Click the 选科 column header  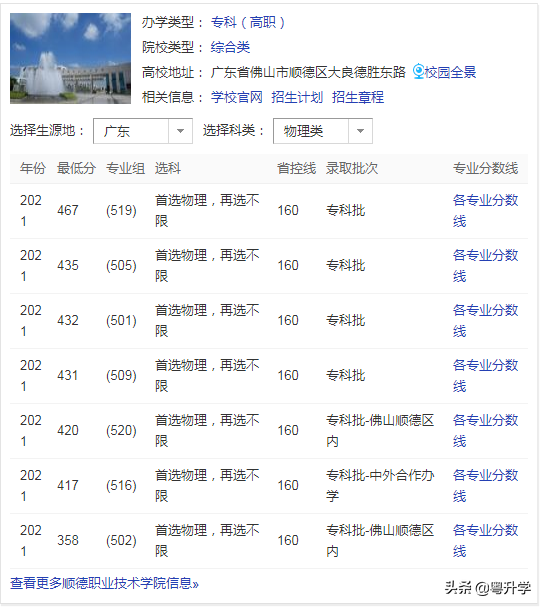(x=168, y=168)
